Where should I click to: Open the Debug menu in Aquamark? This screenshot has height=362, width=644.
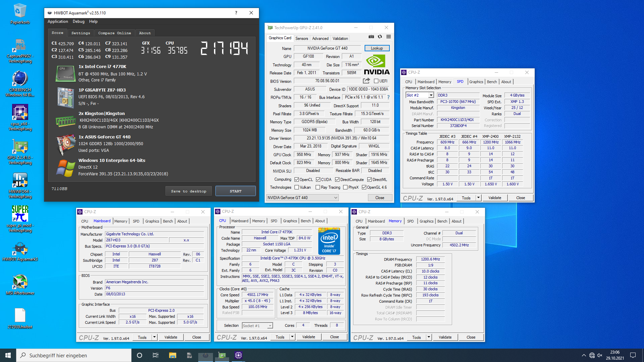click(x=78, y=21)
